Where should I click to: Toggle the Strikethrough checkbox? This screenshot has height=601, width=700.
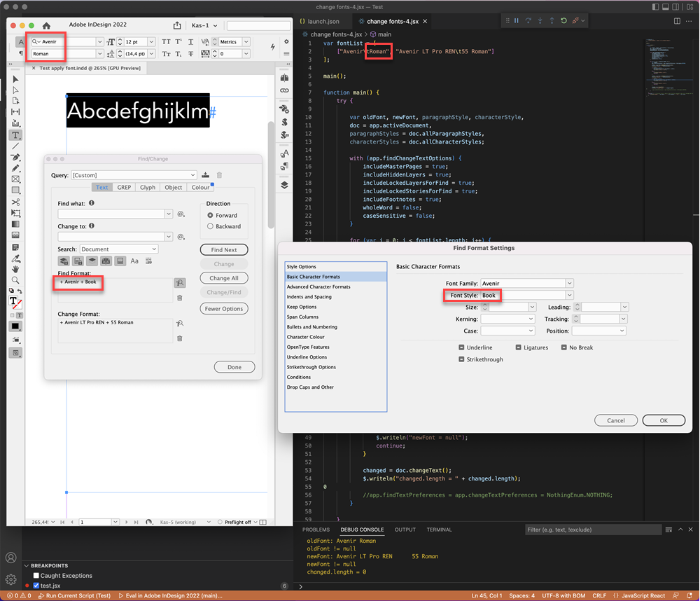461,359
